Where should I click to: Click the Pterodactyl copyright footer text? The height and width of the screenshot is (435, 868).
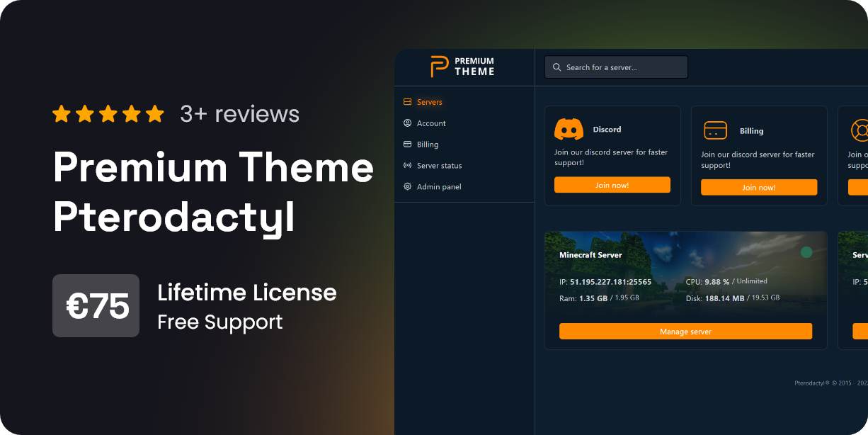point(830,383)
